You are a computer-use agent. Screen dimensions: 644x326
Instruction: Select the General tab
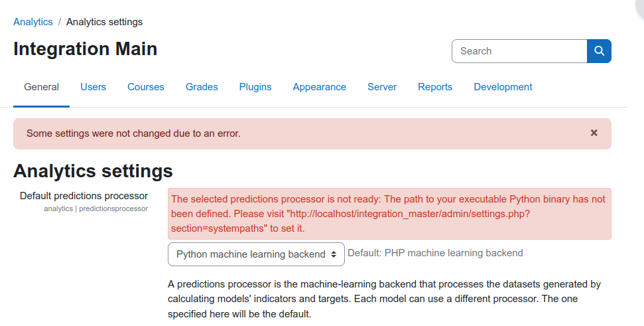point(42,87)
